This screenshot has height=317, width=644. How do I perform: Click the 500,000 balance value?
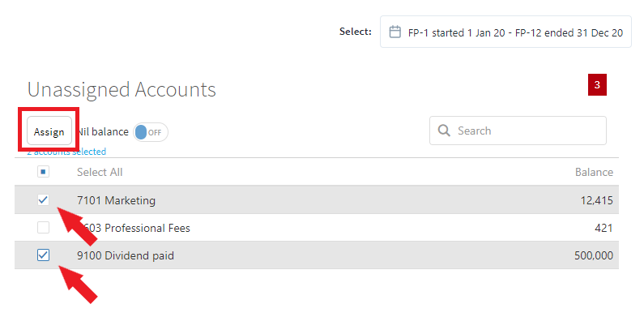tap(594, 255)
